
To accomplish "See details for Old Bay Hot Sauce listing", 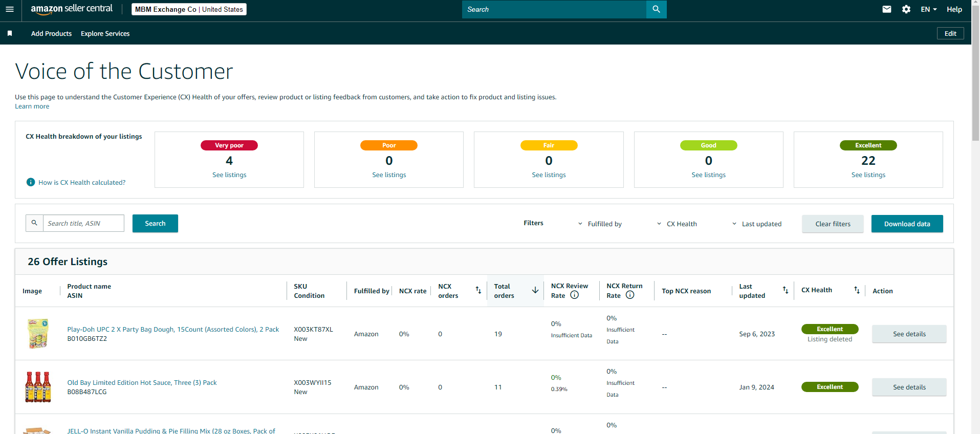I will [909, 387].
